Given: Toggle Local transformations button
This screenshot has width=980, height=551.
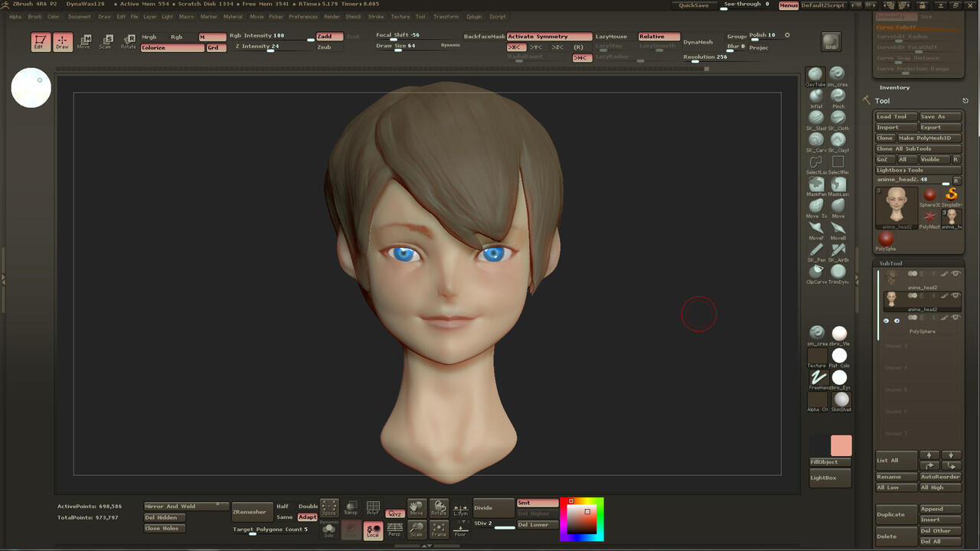Looking at the screenshot, I should point(373,530).
